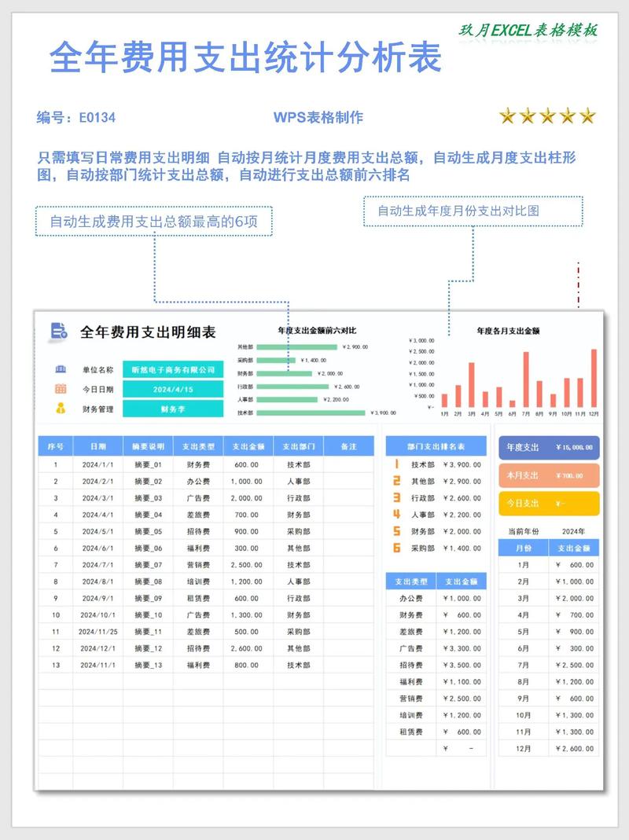Select the orange rank 6 numeral beside 采购部
Image resolution: width=629 pixels, height=840 pixels.
pyautogui.click(x=397, y=548)
